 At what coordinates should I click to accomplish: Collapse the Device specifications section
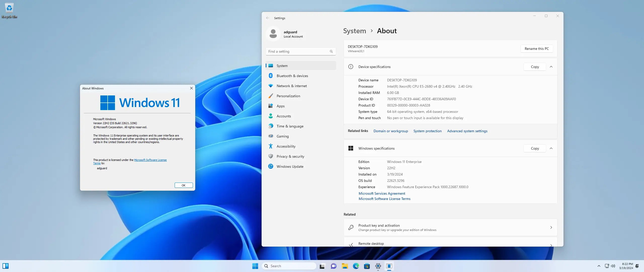551,67
